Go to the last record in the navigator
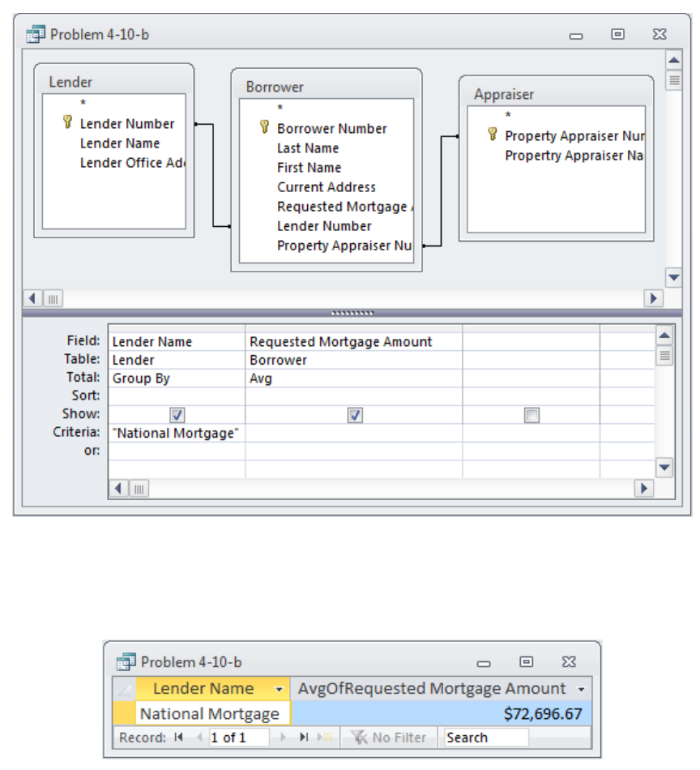Image resolution: width=700 pixels, height=770 pixels. click(305, 737)
